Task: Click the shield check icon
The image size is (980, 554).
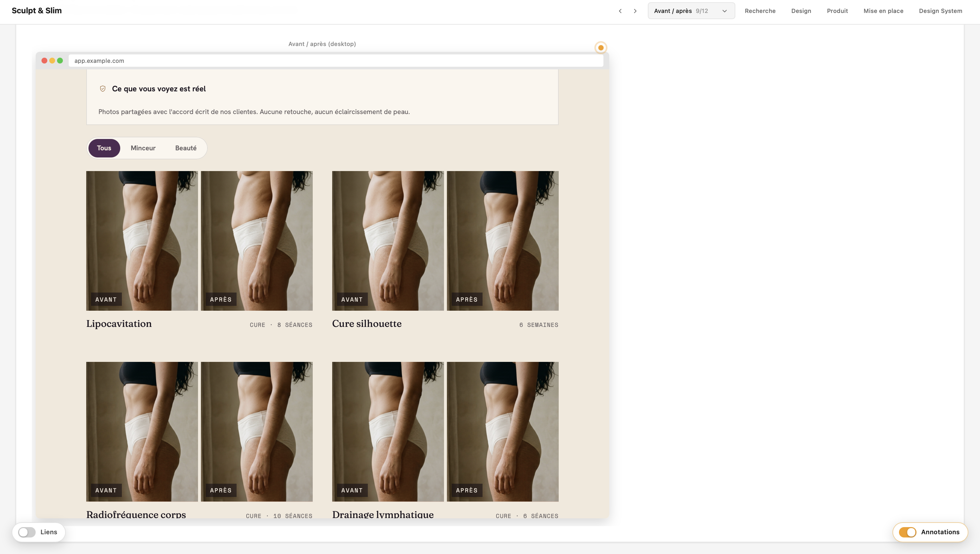Action: coord(103,89)
